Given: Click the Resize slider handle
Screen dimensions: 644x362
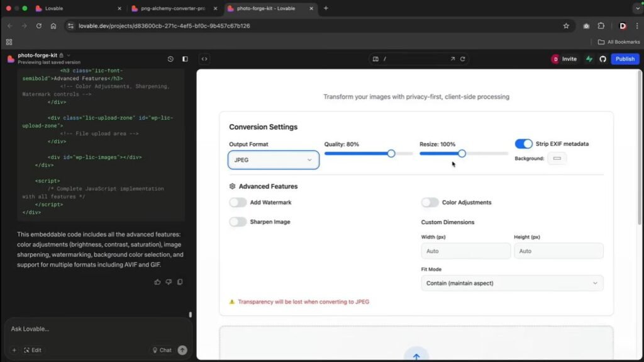Looking at the screenshot, I should coord(462,154).
